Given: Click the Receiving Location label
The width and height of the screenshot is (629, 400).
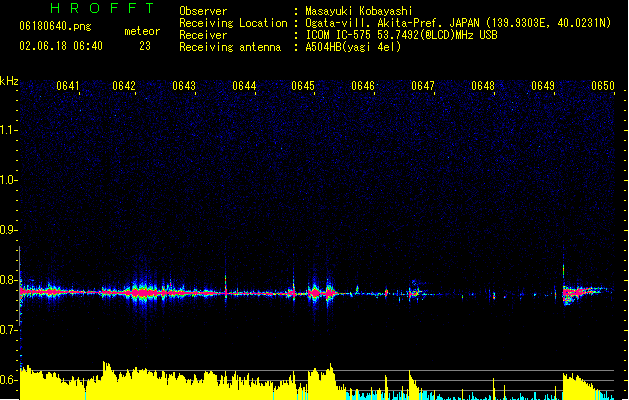Looking at the screenshot, I should coord(233,23).
